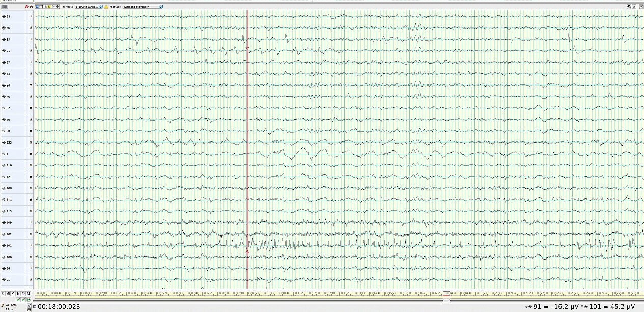The height and width of the screenshot is (312, 644).
Task: Step forward one frame in playback
Action: (x=19, y=294)
